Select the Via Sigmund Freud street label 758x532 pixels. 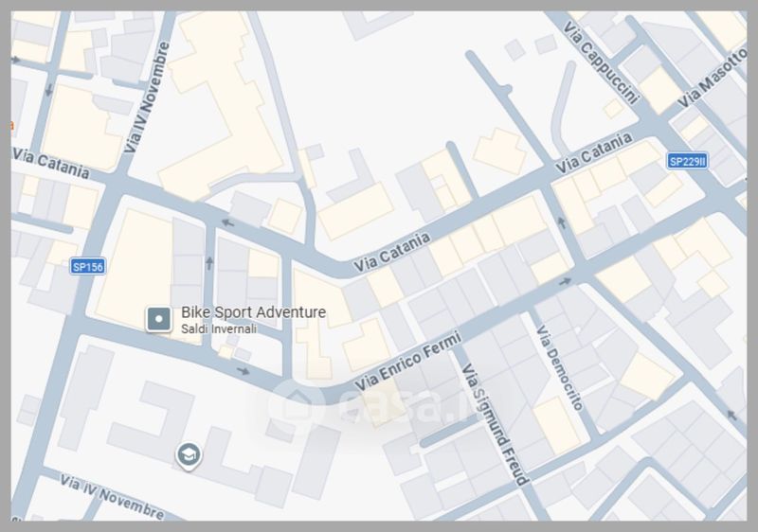click(493, 425)
